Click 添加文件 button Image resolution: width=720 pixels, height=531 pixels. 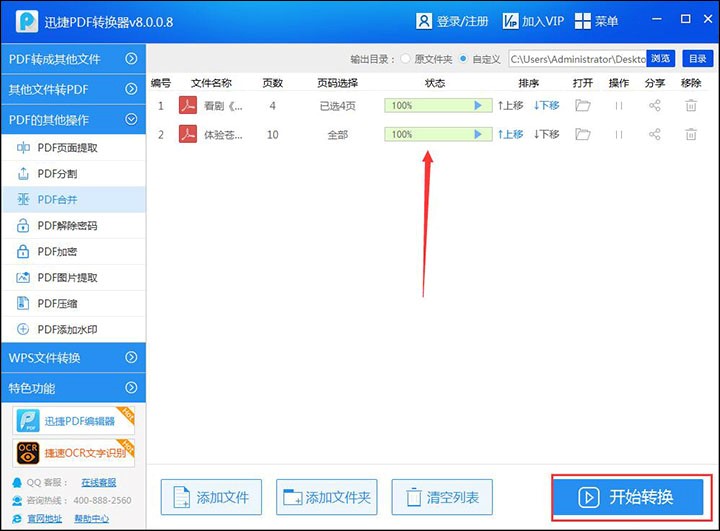pyautogui.click(x=211, y=497)
